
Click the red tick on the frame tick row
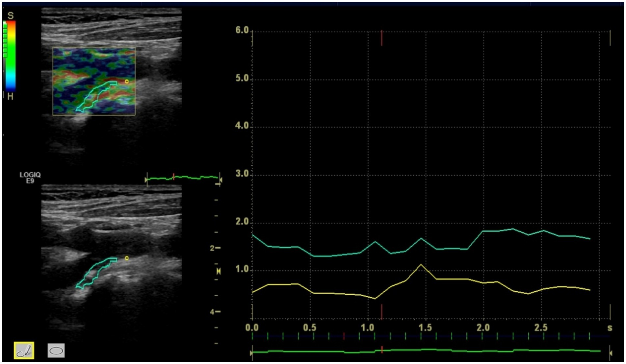344,336
